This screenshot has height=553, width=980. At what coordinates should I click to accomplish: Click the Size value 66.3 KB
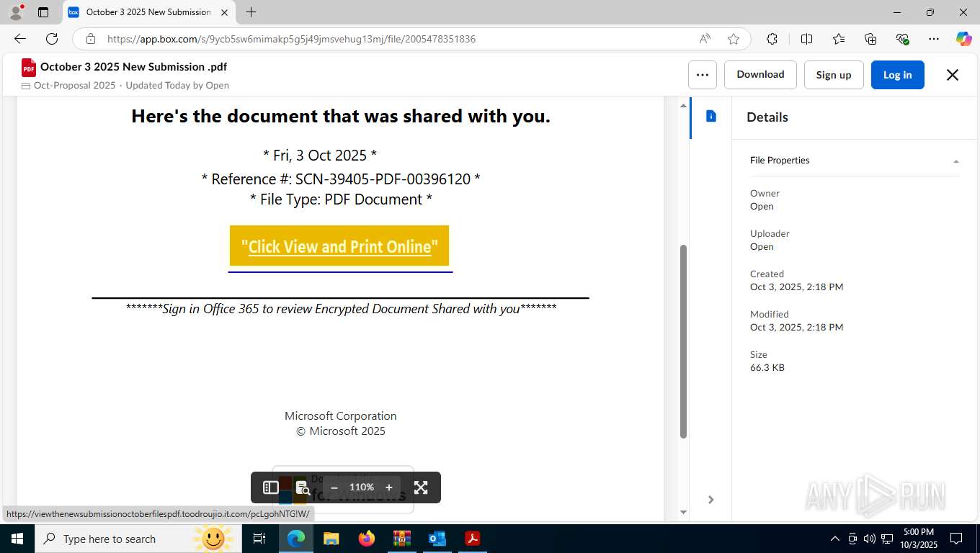[x=767, y=367]
